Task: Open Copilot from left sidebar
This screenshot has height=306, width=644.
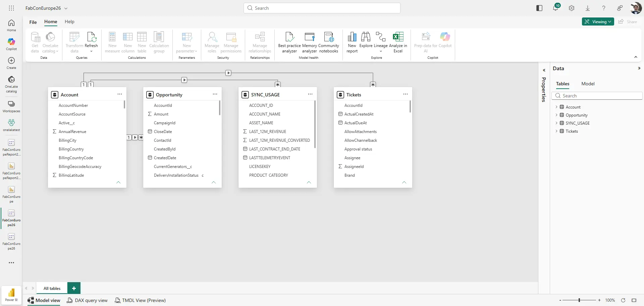Action: (11, 44)
